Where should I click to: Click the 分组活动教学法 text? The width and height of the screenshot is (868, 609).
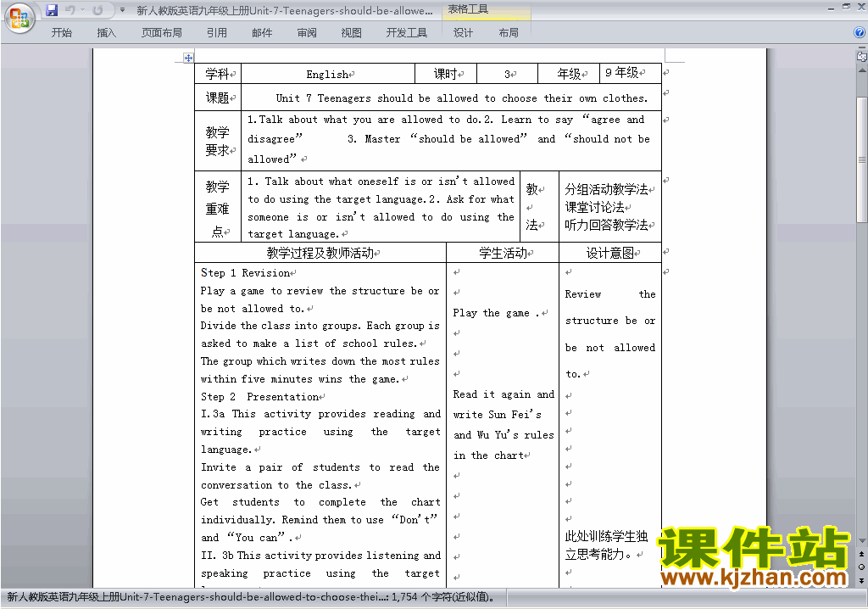tap(606, 189)
